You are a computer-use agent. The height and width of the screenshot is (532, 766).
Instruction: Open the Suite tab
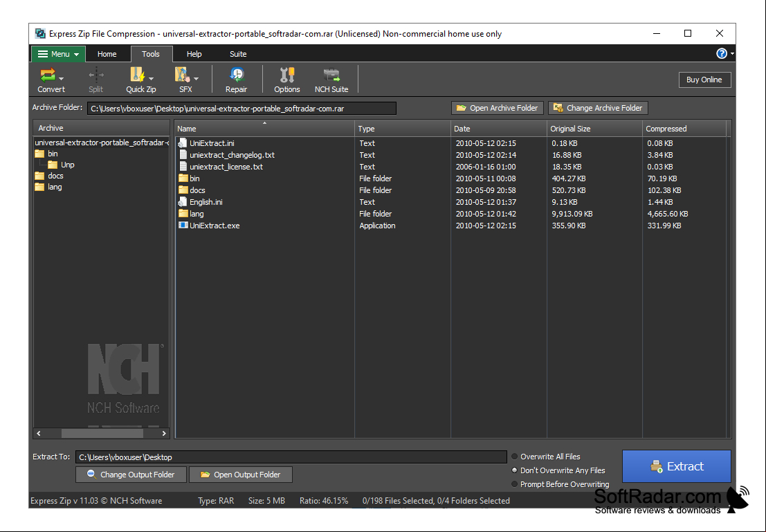(x=239, y=54)
